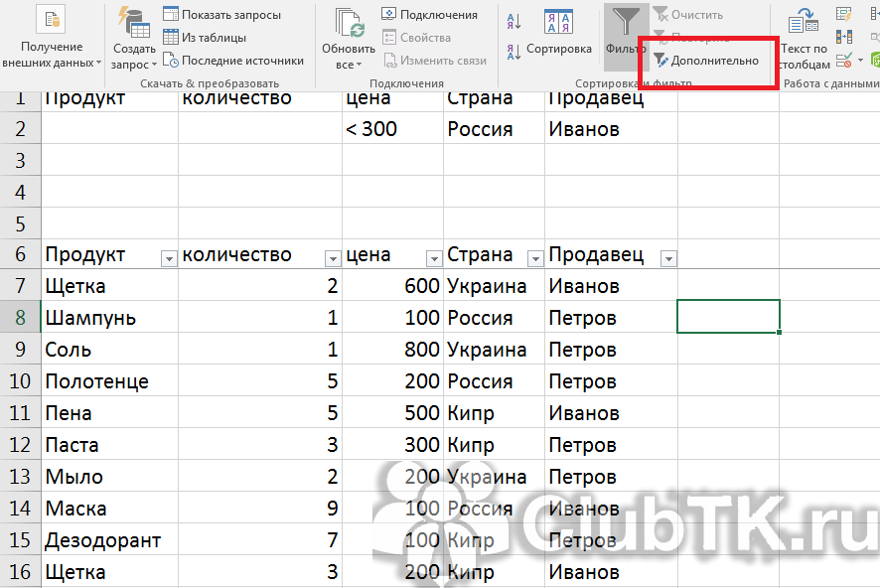
Task: Select row header 10
Action: 20,381
